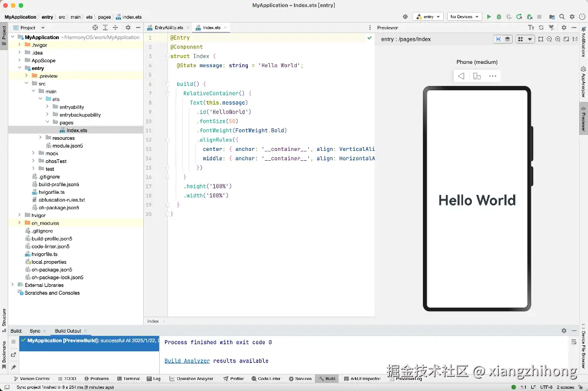Open the ArkUI Inspector tool window

point(362,379)
